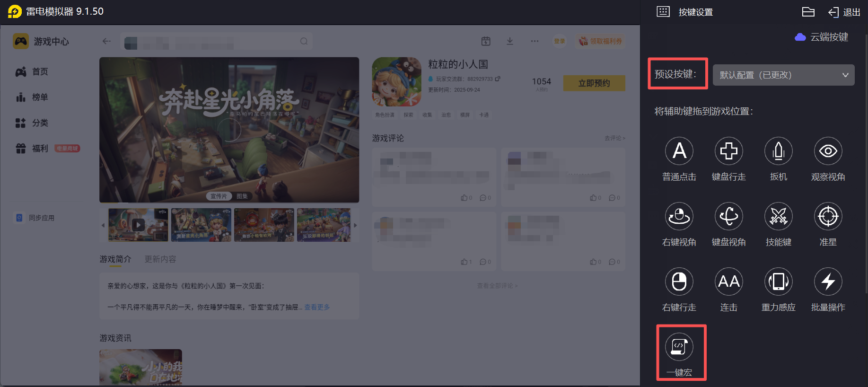Click the 雷电模拟器 logo icon

tap(15, 11)
